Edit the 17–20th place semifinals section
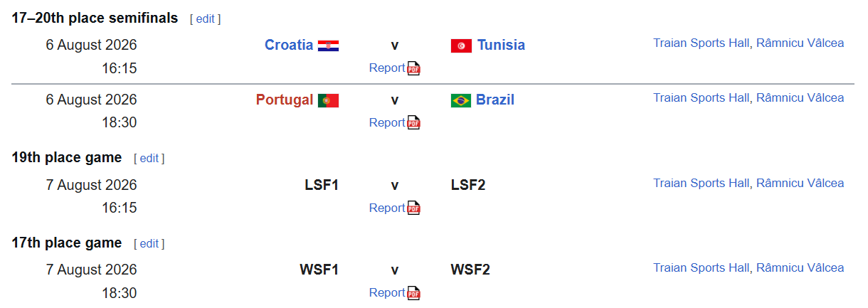Viewport: 868px width, 308px height. click(205, 19)
